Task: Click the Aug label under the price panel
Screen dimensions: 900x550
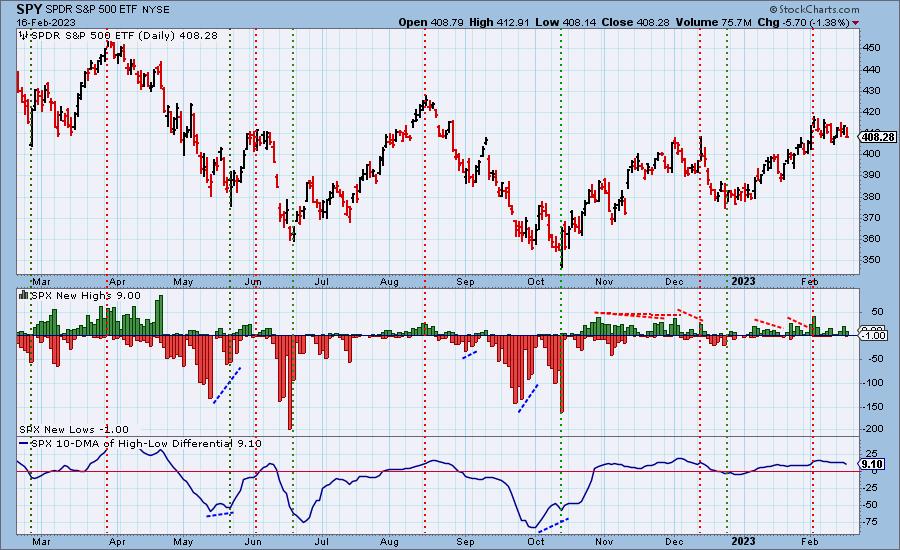Action: pos(389,282)
